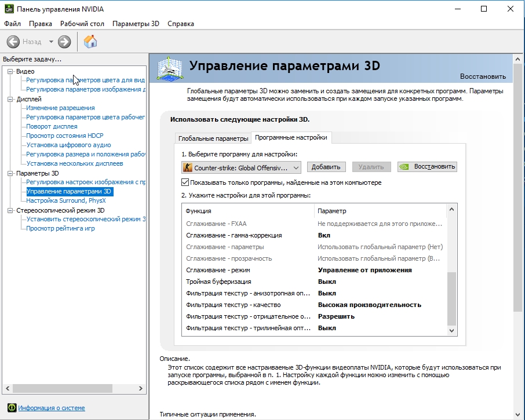Screen dimensions: 525x420
Task: Collapse Стереоскопический режим 3D node
Action: click(x=10, y=210)
